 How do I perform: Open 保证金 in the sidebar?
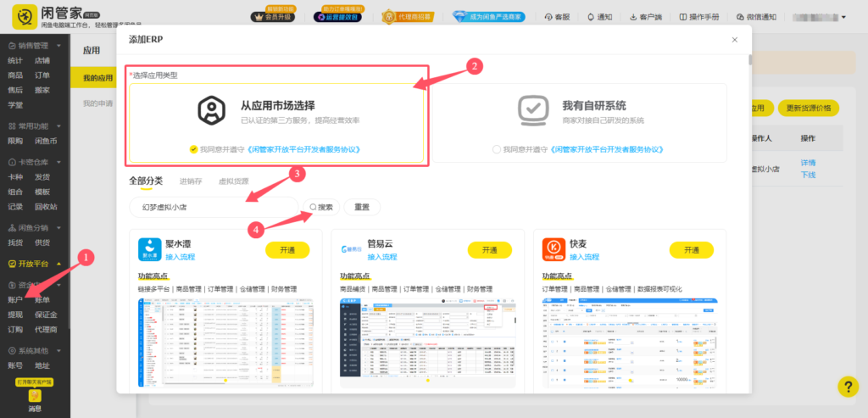click(46, 315)
